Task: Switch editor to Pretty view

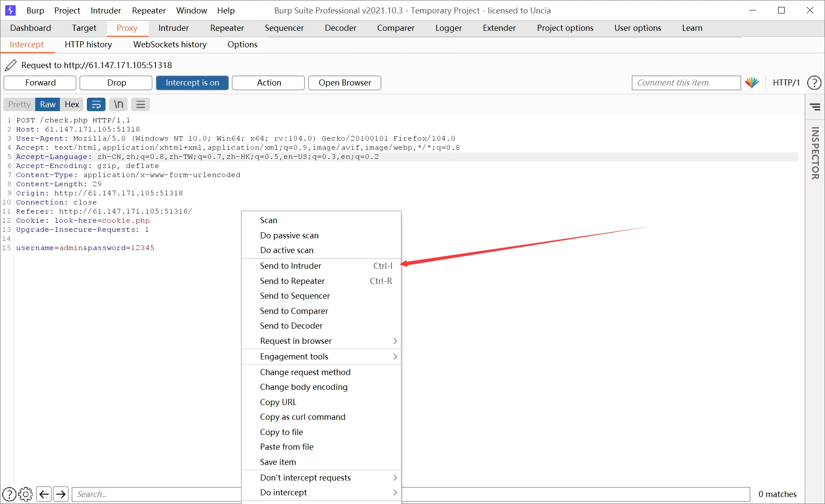Action: click(20, 104)
